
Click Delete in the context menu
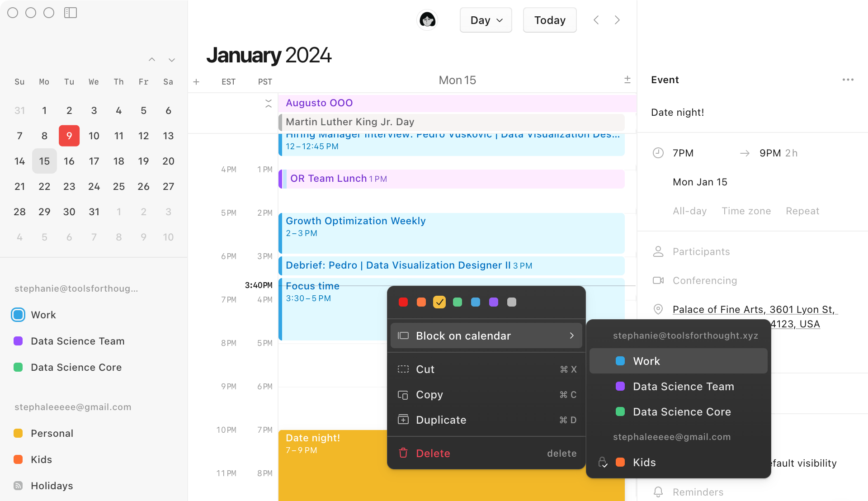pos(433,453)
